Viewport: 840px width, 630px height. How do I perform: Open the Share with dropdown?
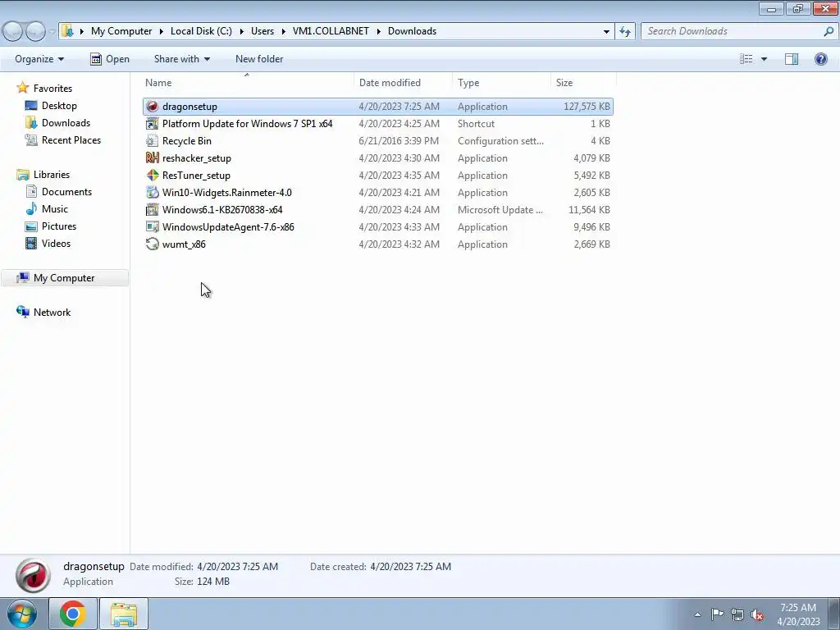(x=181, y=59)
